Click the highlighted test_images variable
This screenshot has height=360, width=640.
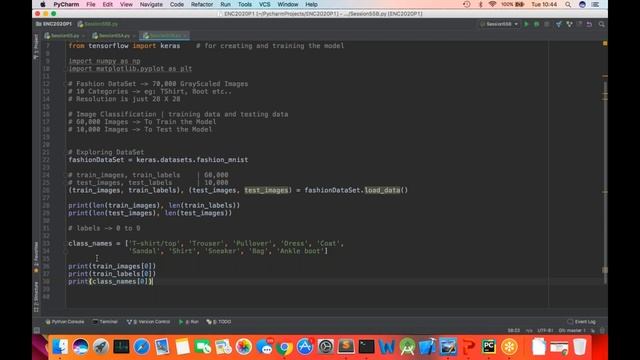(266, 190)
